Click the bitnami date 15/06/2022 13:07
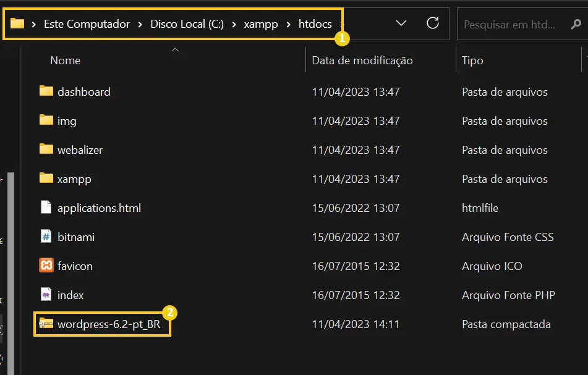The width and height of the screenshot is (588, 375). (x=356, y=237)
